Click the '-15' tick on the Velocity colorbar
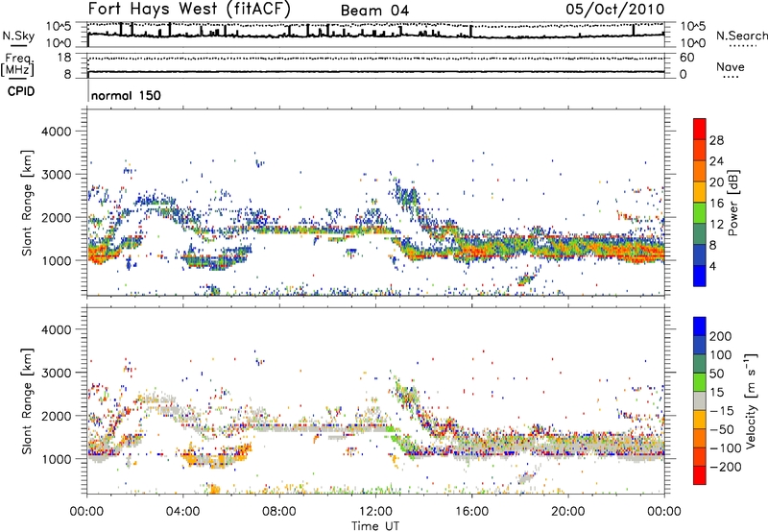 pyautogui.click(x=722, y=410)
